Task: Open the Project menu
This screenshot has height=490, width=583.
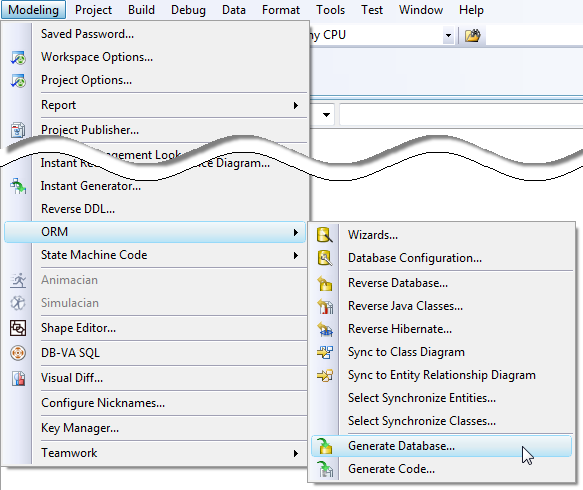Action: click(x=93, y=10)
